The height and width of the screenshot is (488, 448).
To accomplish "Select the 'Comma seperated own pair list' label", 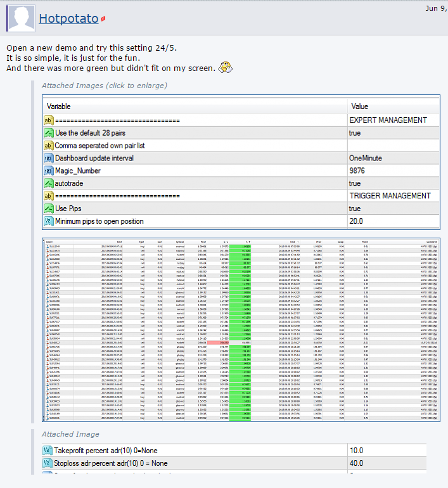I will [x=99, y=146].
